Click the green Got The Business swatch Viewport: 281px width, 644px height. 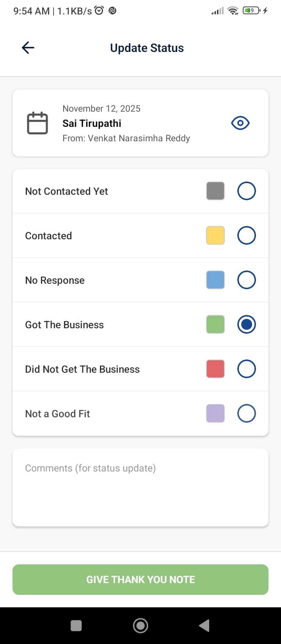click(215, 325)
